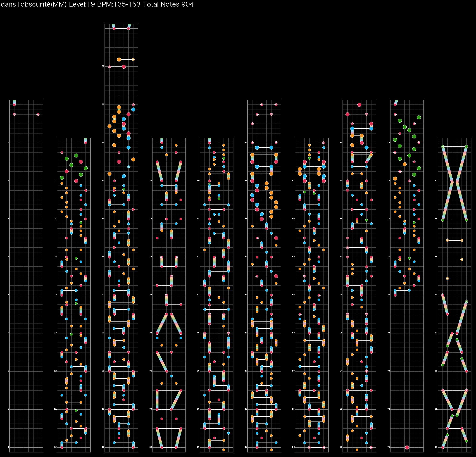Click orange right-arrow flick between measures 84 and 85
Viewport: 476px width, 457px height.
[x=448, y=278]
